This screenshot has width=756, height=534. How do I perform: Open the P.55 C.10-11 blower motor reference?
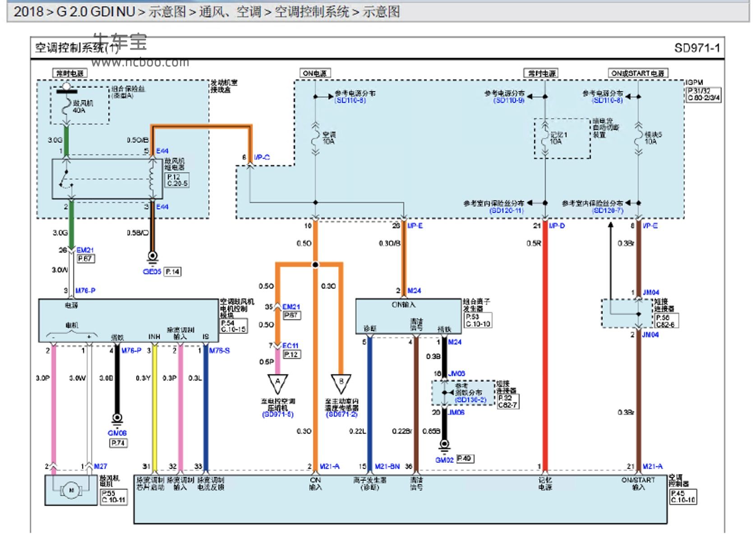point(114,497)
